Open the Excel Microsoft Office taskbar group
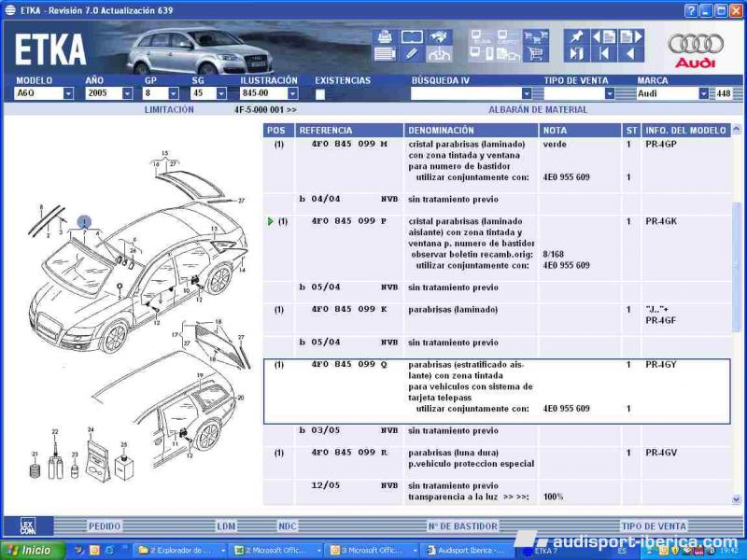 click(x=276, y=551)
